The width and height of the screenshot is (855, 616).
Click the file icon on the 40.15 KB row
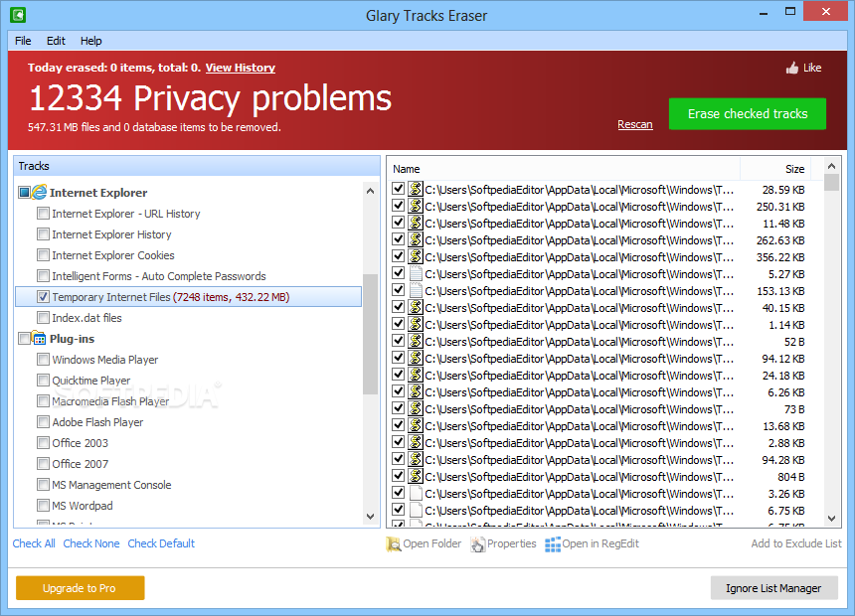[416, 307]
